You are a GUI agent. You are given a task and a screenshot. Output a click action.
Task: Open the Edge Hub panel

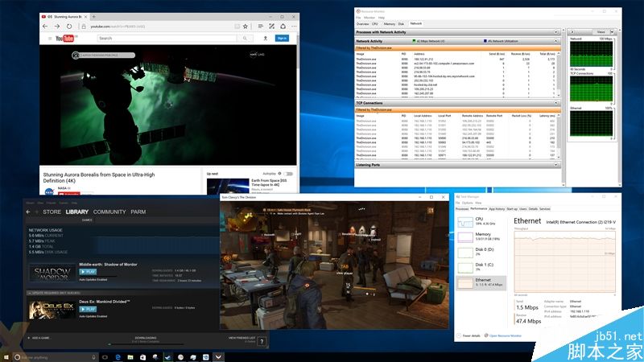260,27
